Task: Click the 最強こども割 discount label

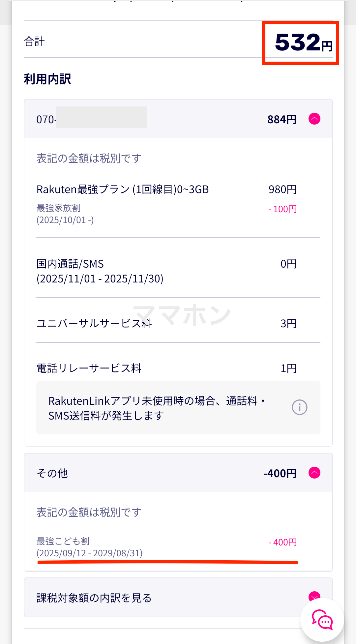Action: 63,541
